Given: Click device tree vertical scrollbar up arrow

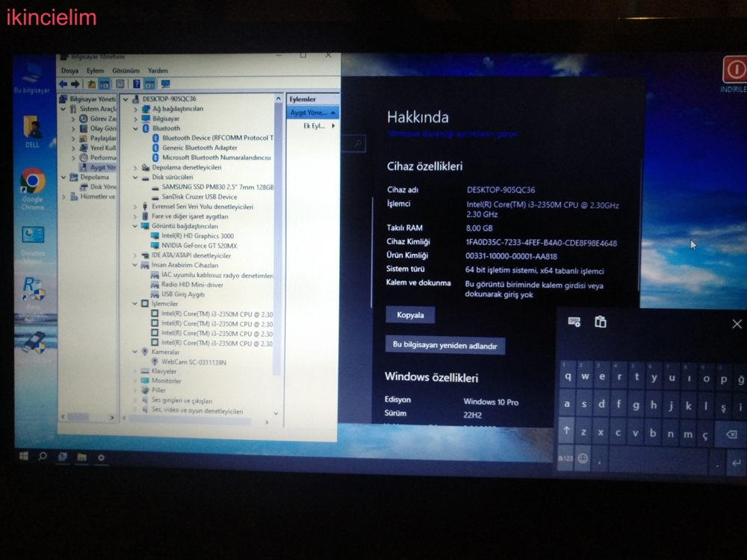Looking at the screenshot, I should click(278, 98).
